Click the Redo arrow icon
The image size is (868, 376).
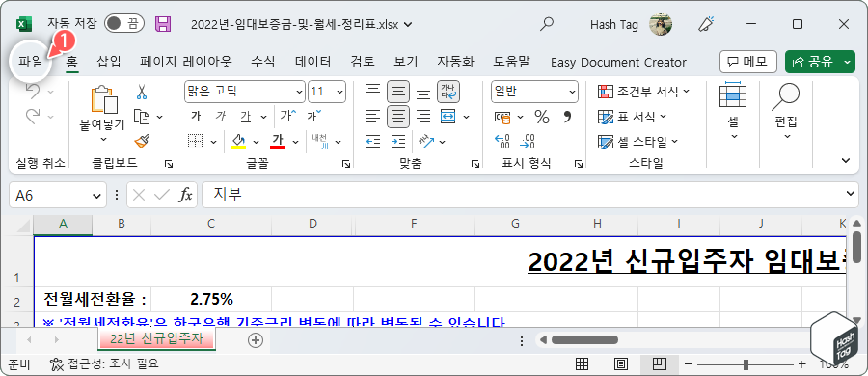pyautogui.click(x=33, y=117)
